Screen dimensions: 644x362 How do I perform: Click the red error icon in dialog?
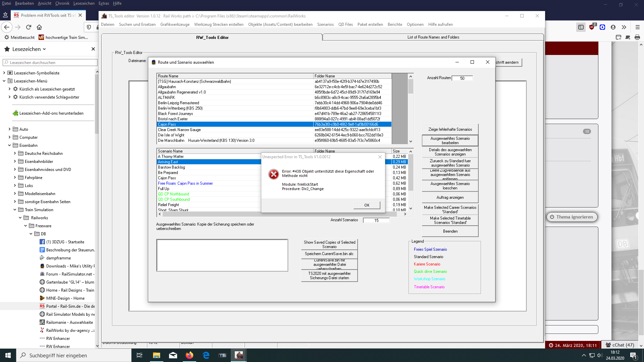(x=274, y=174)
